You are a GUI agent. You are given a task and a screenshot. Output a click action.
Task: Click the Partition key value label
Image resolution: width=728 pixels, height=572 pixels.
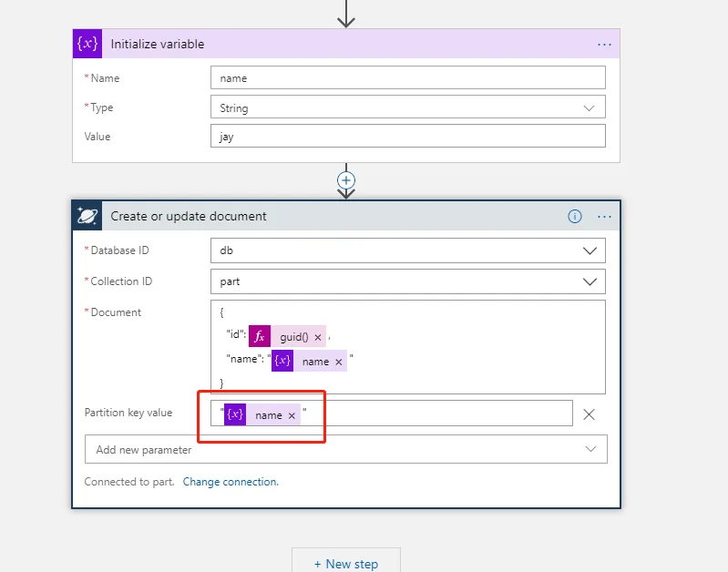pyautogui.click(x=128, y=413)
